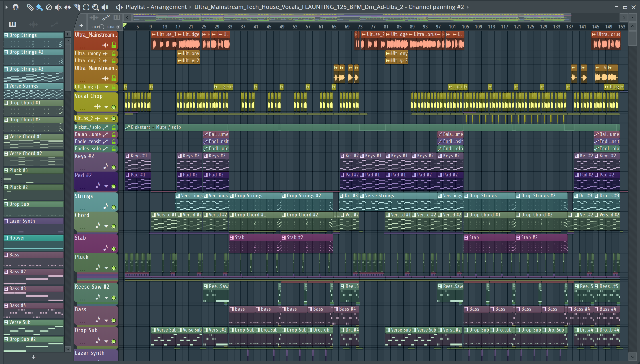The image size is (640, 364).
Task: Open the Playlist - Arrangement breadcrumb
Action: click(x=156, y=7)
